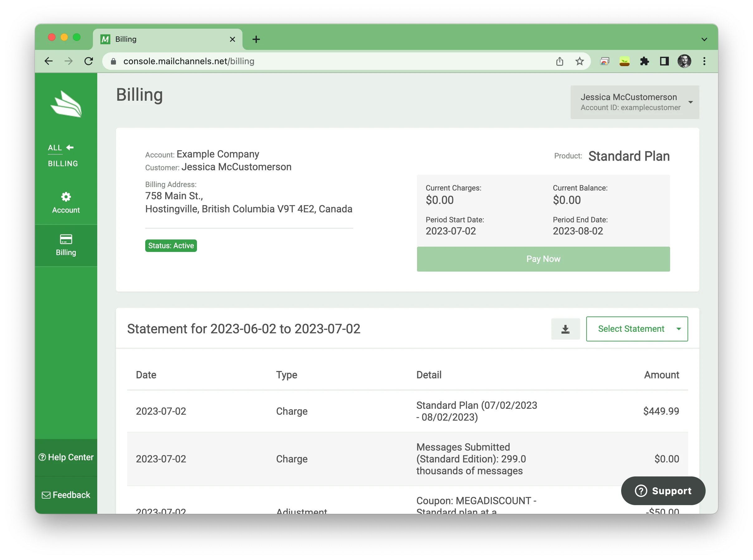
Task: Click the Account ID: examplecustomer text
Action: coord(630,108)
